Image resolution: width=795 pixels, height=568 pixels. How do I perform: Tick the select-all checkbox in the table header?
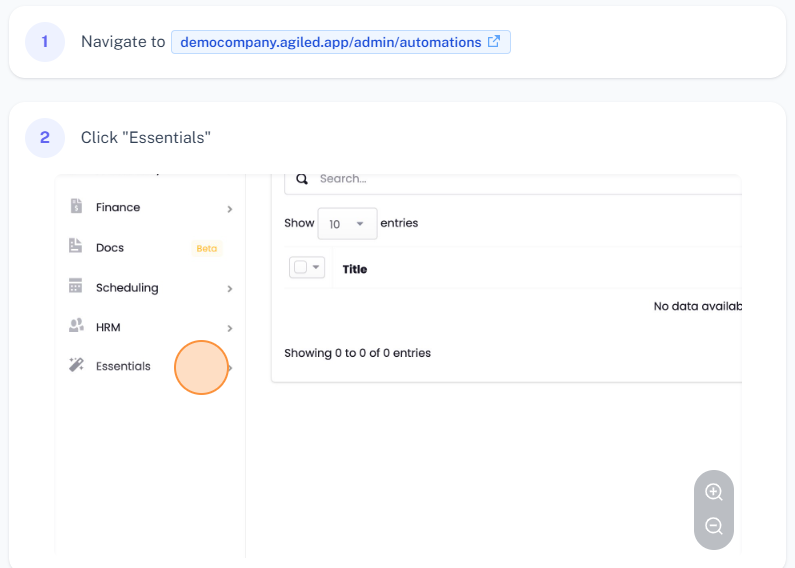click(x=300, y=268)
